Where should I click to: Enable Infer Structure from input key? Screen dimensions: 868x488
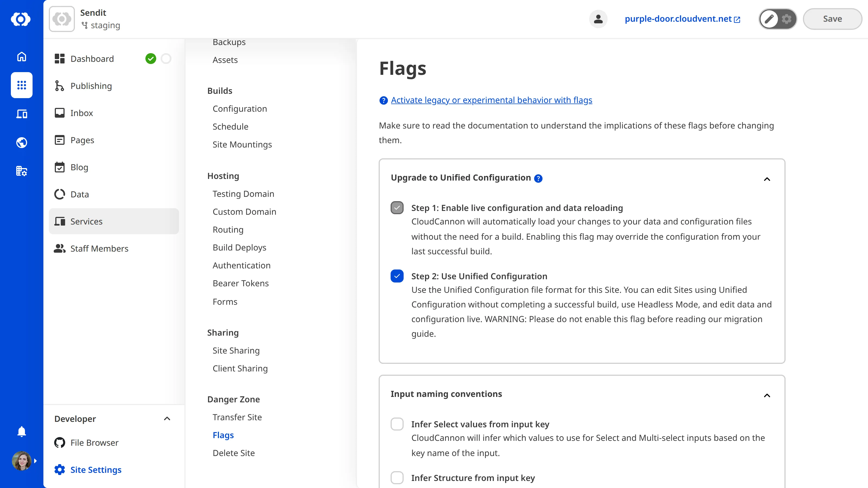[397, 477]
